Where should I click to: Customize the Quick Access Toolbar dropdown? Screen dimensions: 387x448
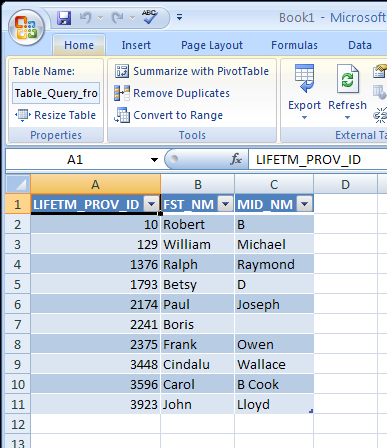pyautogui.click(x=179, y=17)
